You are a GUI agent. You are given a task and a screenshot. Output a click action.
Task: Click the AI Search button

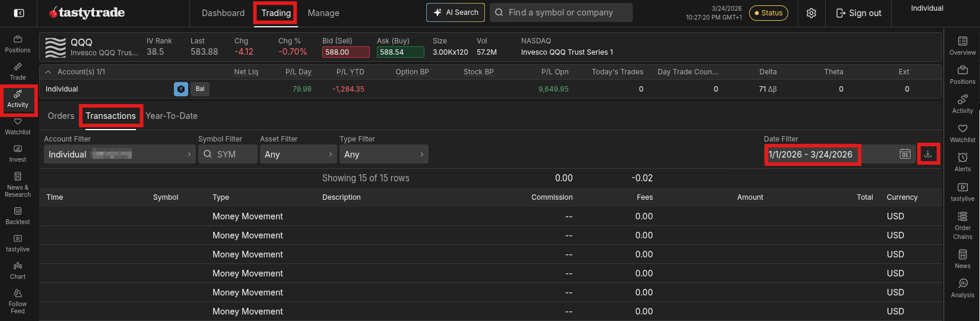[x=455, y=12]
